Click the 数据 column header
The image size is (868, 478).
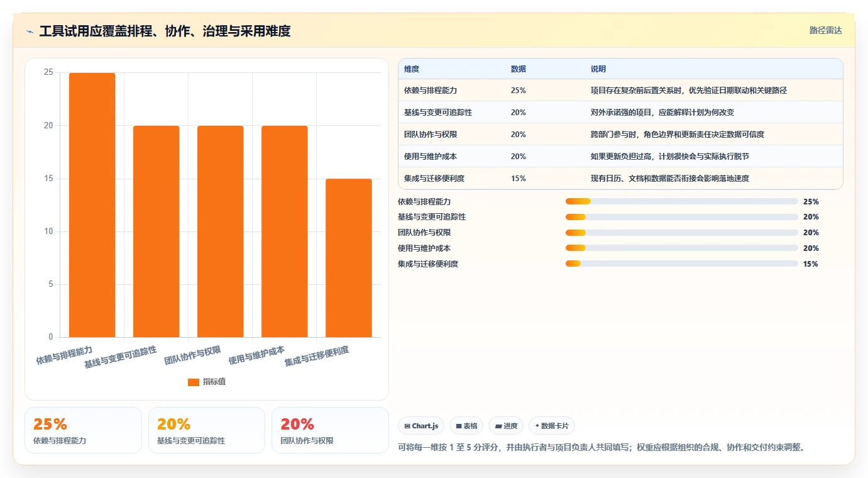pos(519,69)
